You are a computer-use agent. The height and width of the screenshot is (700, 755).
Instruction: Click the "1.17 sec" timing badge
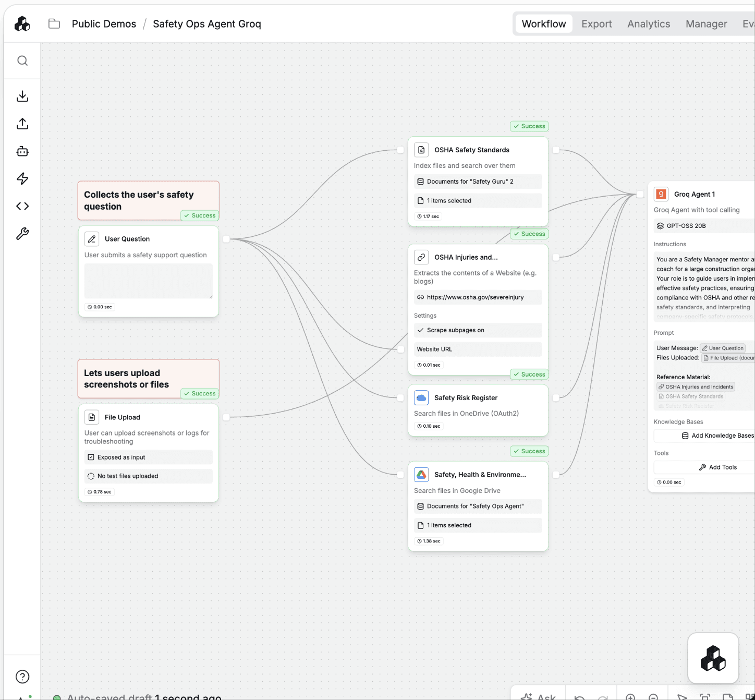428,216
